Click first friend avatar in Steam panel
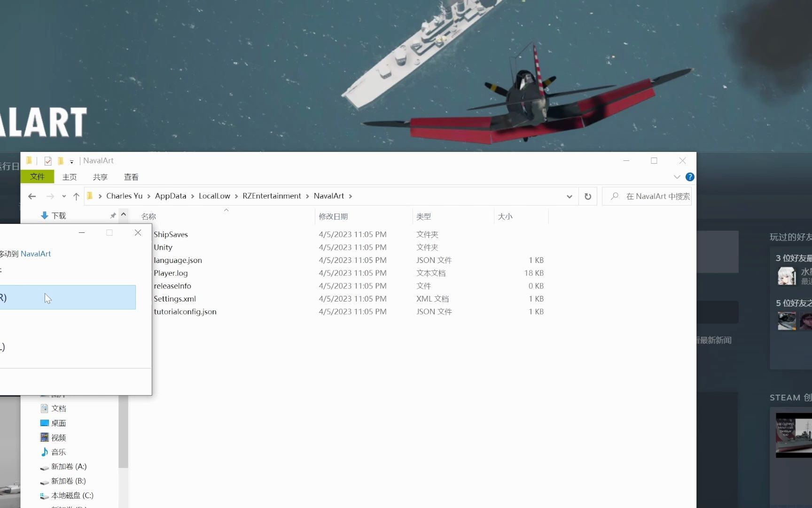 tap(787, 276)
